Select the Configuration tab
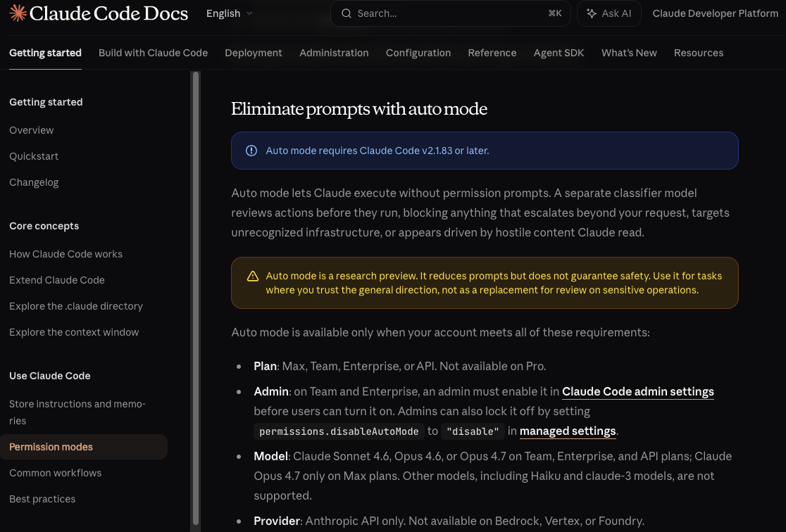 point(418,53)
